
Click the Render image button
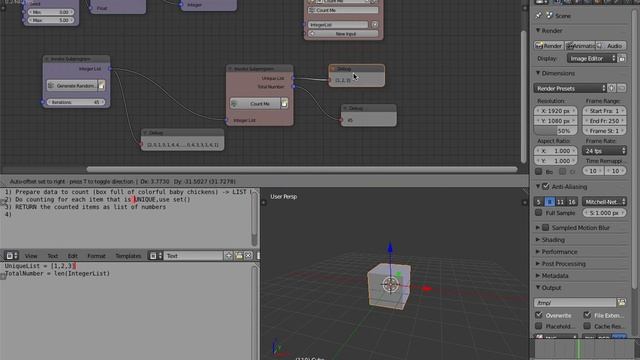549,46
